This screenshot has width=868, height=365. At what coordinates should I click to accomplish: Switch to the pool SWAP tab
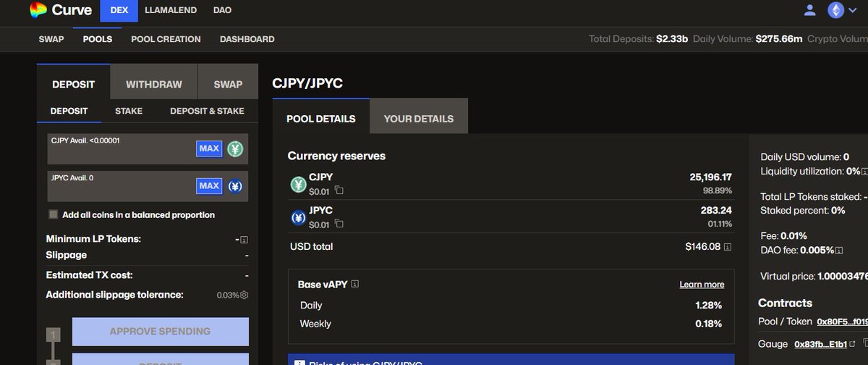[x=228, y=84]
